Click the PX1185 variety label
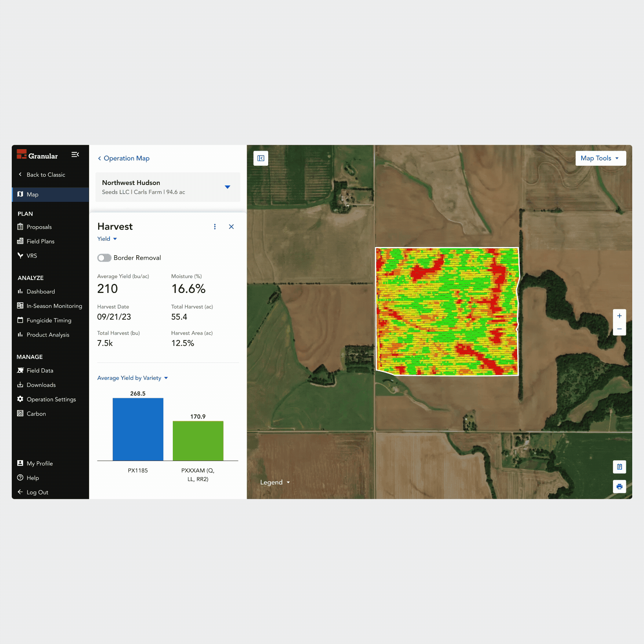Image resolution: width=644 pixels, height=644 pixels. (x=138, y=470)
